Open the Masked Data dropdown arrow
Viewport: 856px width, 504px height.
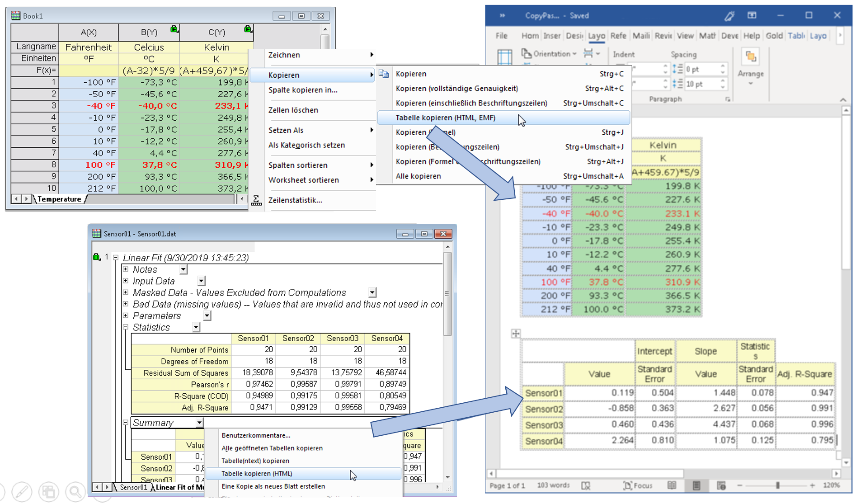click(x=372, y=293)
